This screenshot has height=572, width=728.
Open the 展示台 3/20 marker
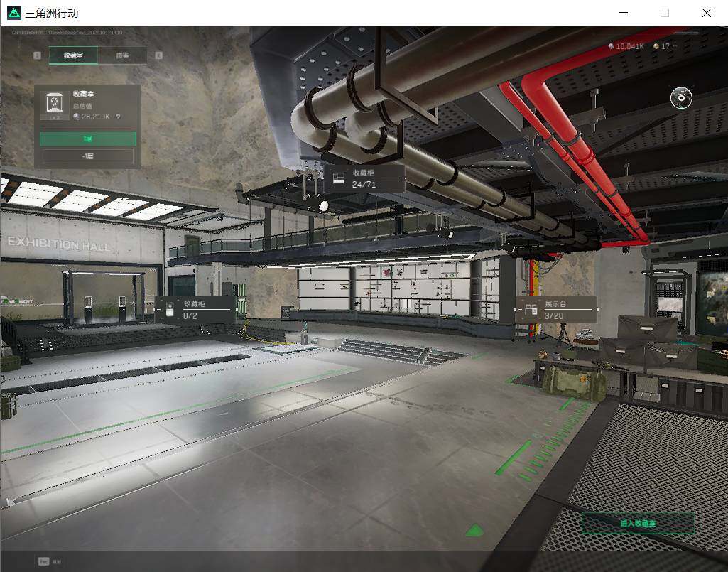[x=556, y=310]
